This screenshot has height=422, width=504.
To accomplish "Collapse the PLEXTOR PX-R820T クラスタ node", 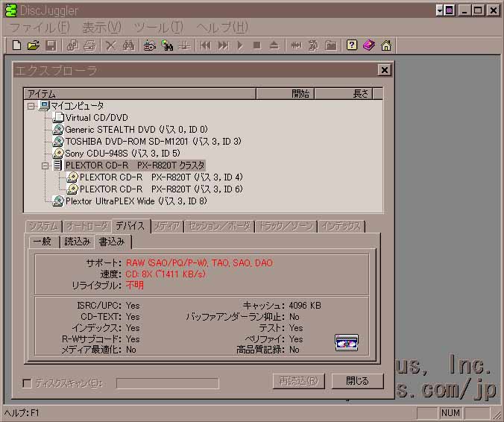I will point(45,166).
